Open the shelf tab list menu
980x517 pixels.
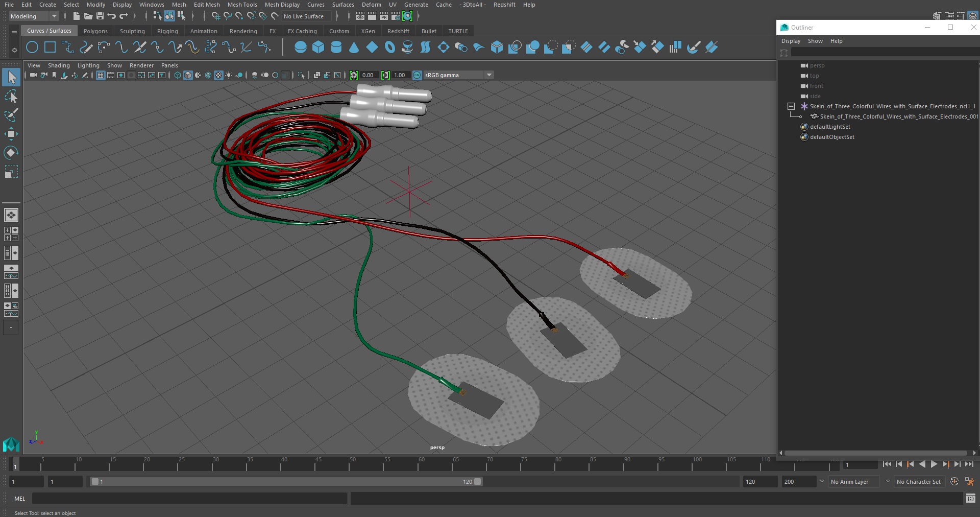point(14,32)
